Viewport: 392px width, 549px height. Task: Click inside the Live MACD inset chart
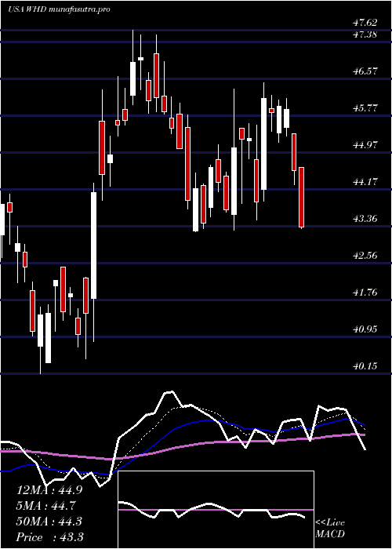point(216,510)
